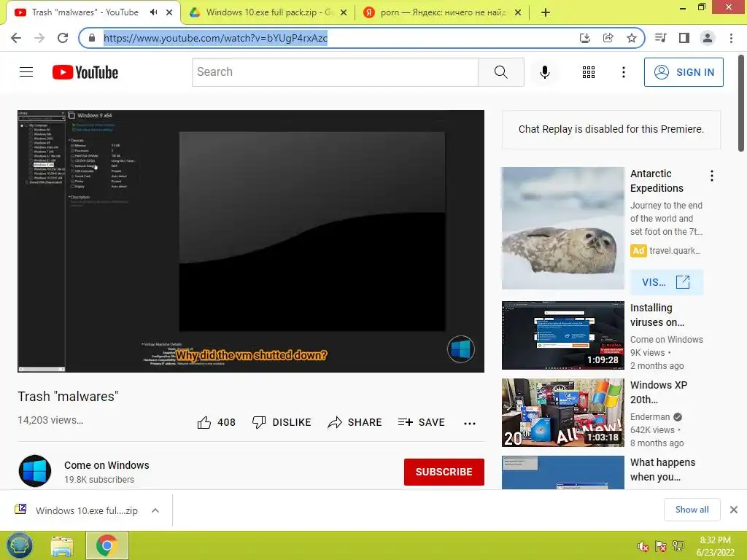Viewport: 747px width, 560px height.
Task: Open Installing viruses video thumbnail
Action: 562,335
